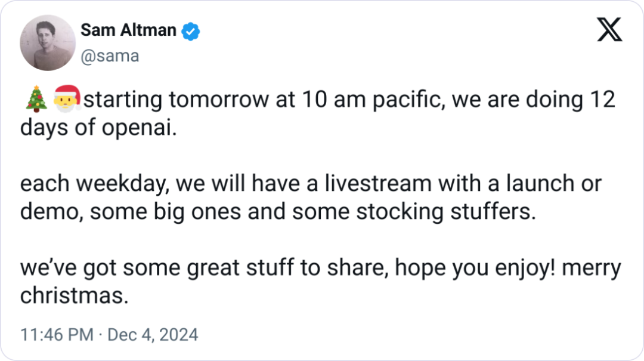Viewport: 644px width, 361px height.
Task: Click the Santa Claus emoji
Action: point(66,99)
